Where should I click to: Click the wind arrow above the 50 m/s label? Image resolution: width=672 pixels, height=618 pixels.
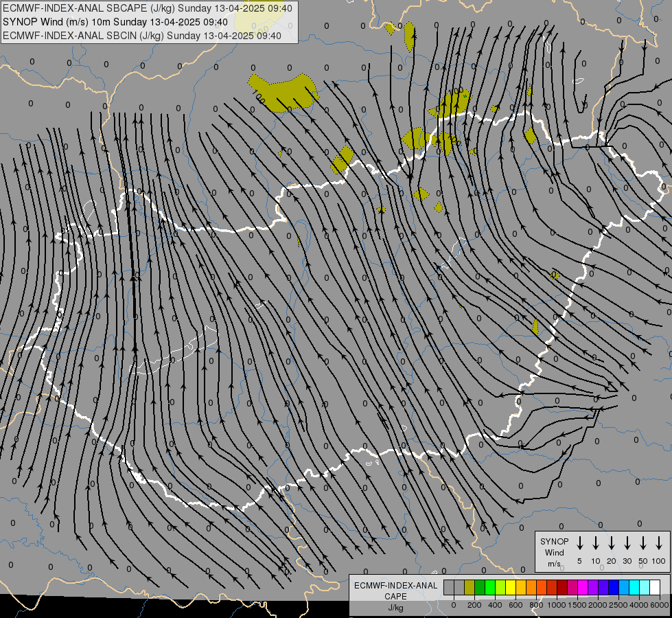(643, 543)
